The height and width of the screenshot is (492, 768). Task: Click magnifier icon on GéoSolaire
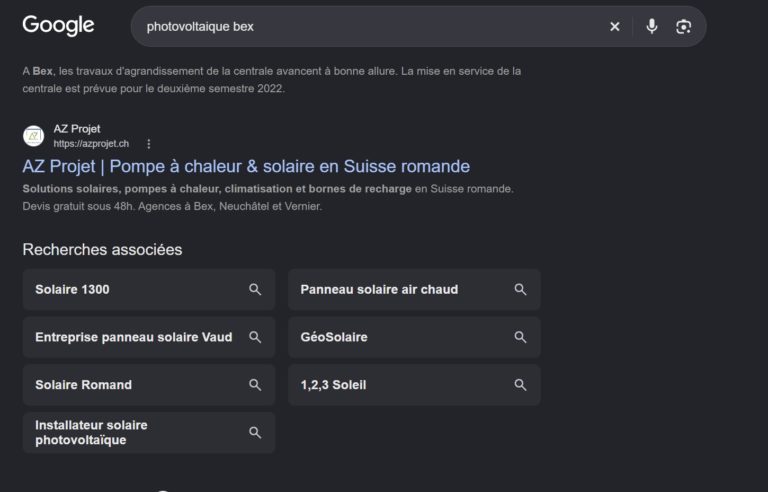point(520,337)
